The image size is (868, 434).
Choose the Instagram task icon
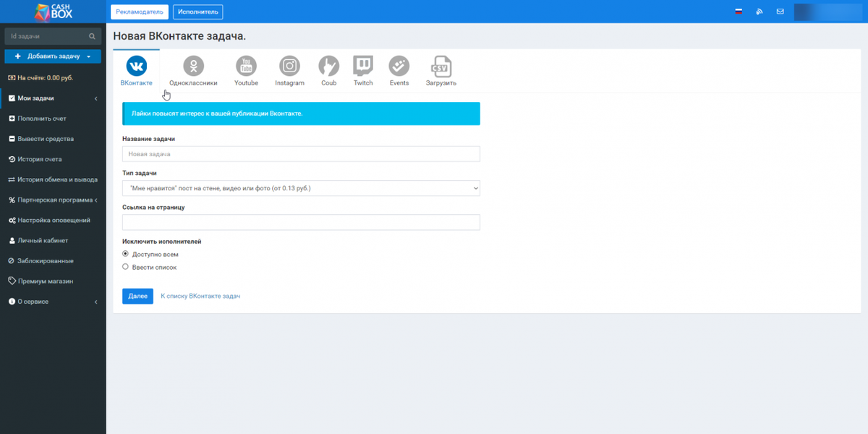tap(289, 67)
